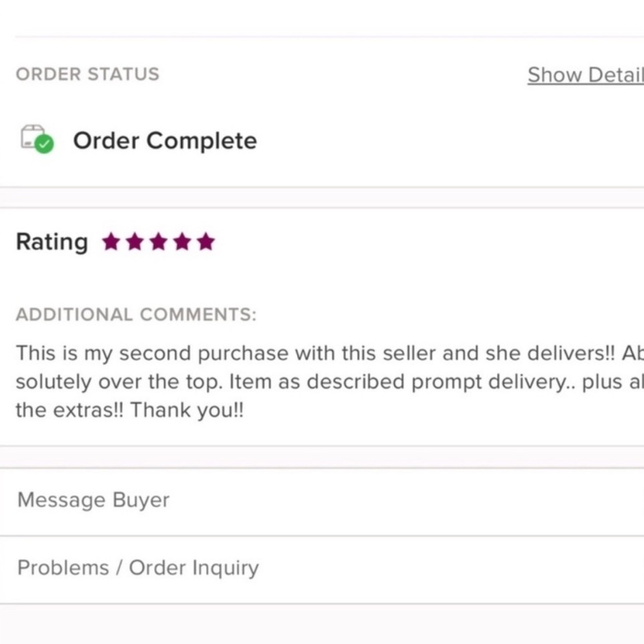This screenshot has height=644, width=644.
Task: Click the word "Buyer" in the message row
Action: pyautogui.click(x=141, y=500)
